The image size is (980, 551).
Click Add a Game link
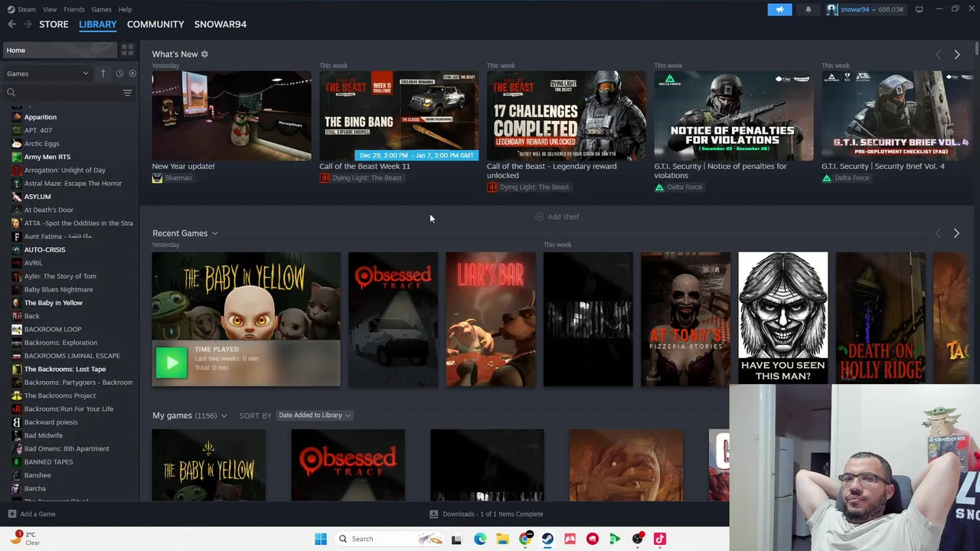click(31, 514)
